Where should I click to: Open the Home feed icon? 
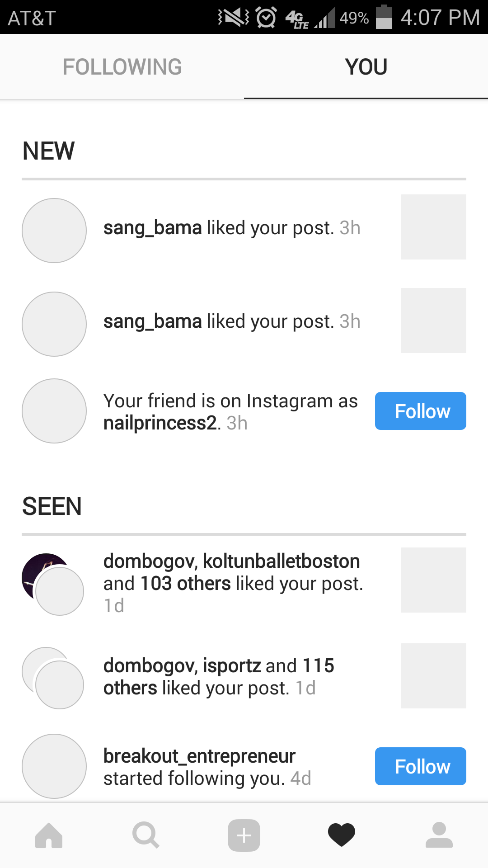49,835
